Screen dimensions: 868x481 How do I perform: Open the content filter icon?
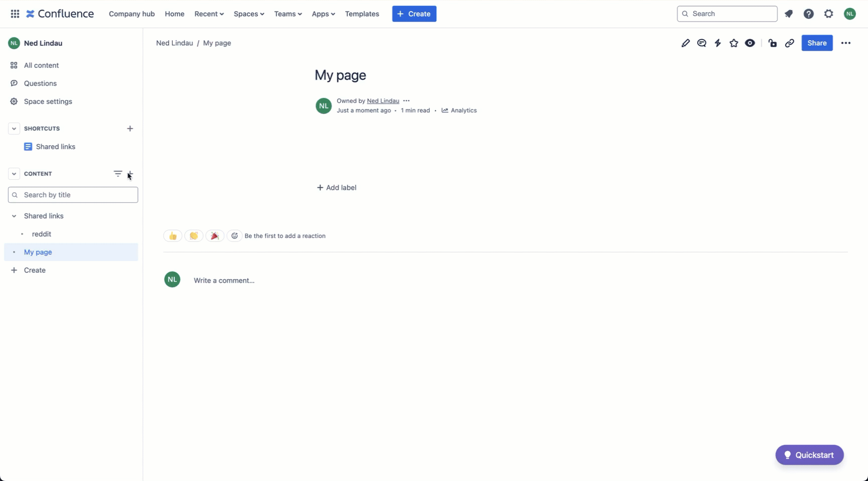click(x=118, y=174)
